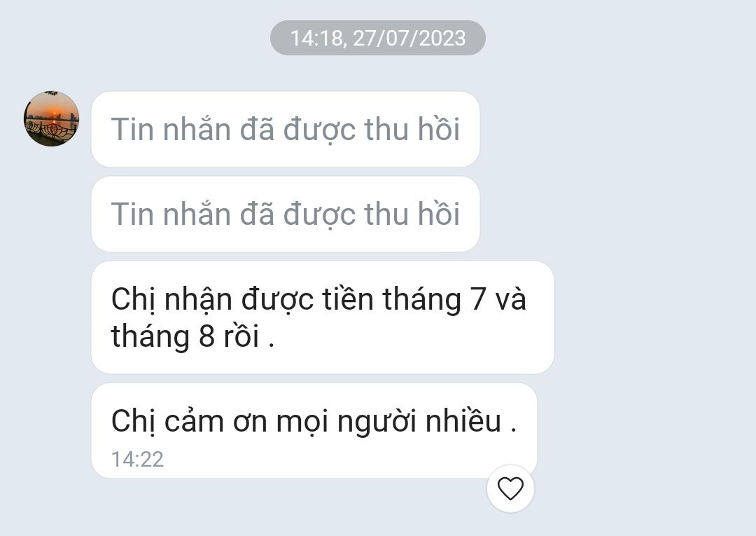Click the 14:22 message timestamp
Viewport: 756px width, 536px height.
137,460
